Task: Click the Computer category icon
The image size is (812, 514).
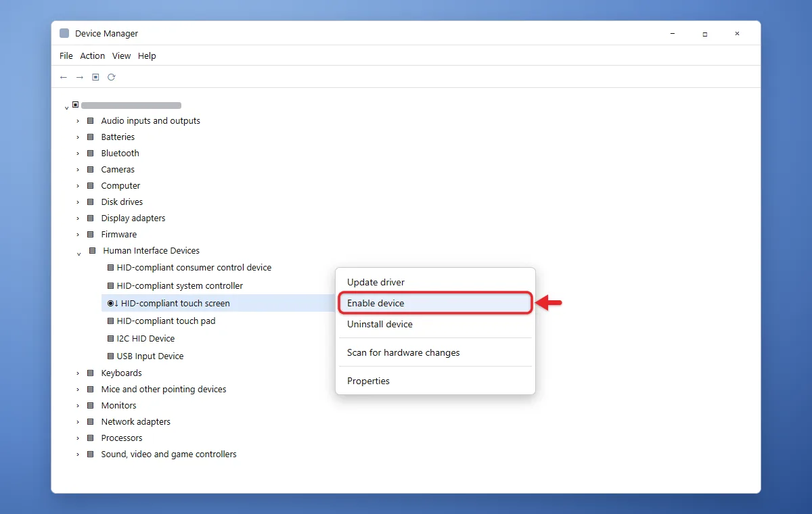Action: [91, 186]
